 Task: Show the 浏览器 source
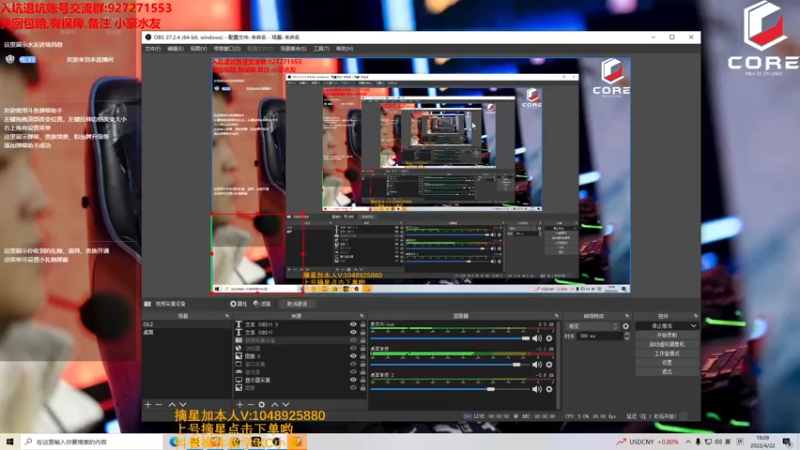click(353, 348)
